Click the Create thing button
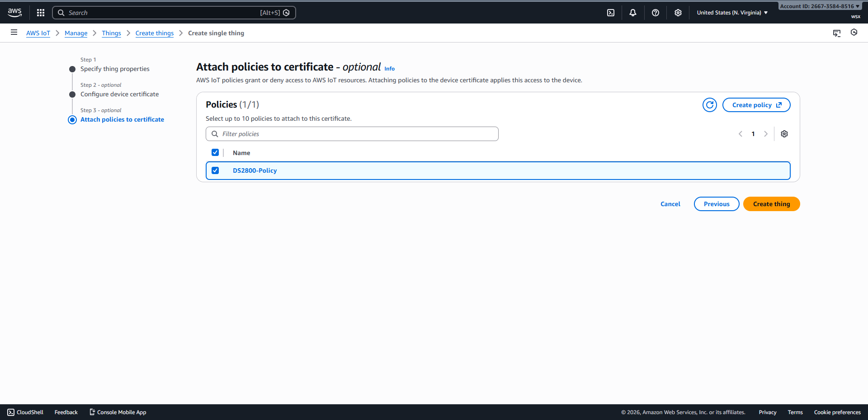This screenshot has height=420, width=868. point(771,204)
